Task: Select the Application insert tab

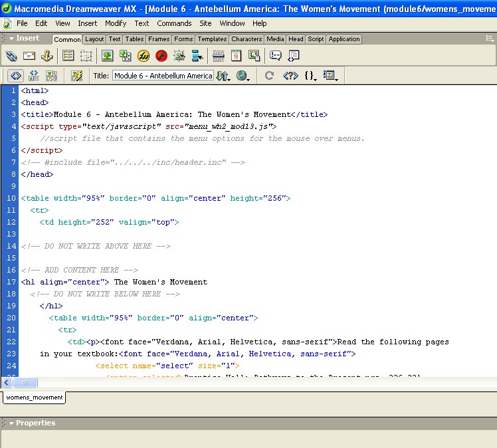Action: click(x=344, y=39)
